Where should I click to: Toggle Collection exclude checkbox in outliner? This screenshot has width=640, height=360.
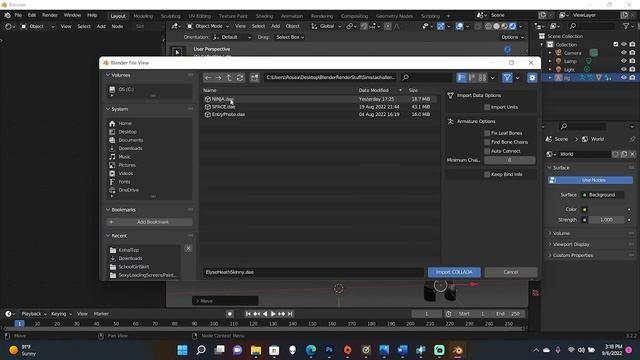[616, 44]
